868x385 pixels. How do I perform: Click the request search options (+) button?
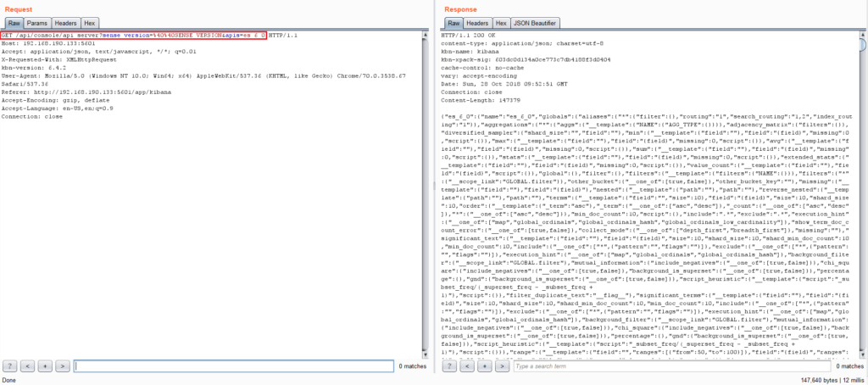[44, 366]
